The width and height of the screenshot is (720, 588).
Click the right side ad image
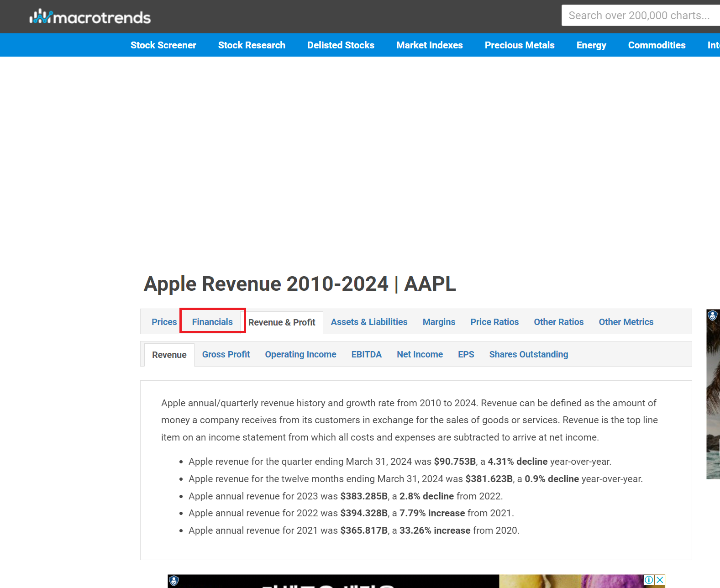tap(713, 394)
